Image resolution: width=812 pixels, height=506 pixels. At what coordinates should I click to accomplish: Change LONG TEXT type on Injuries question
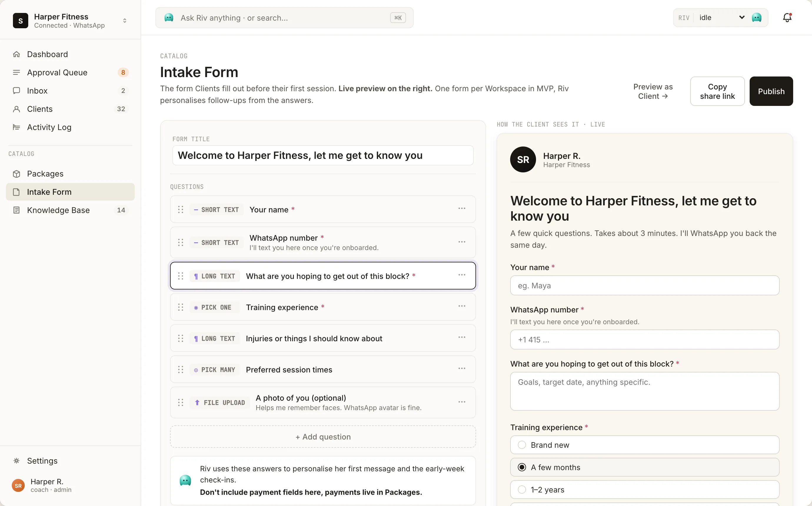click(214, 338)
